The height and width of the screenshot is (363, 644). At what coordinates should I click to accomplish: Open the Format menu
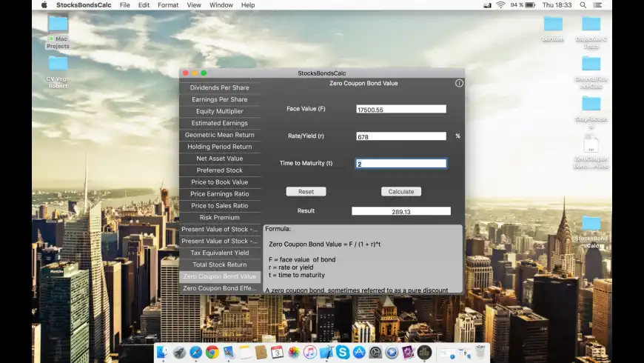click(x=168, y=5)
